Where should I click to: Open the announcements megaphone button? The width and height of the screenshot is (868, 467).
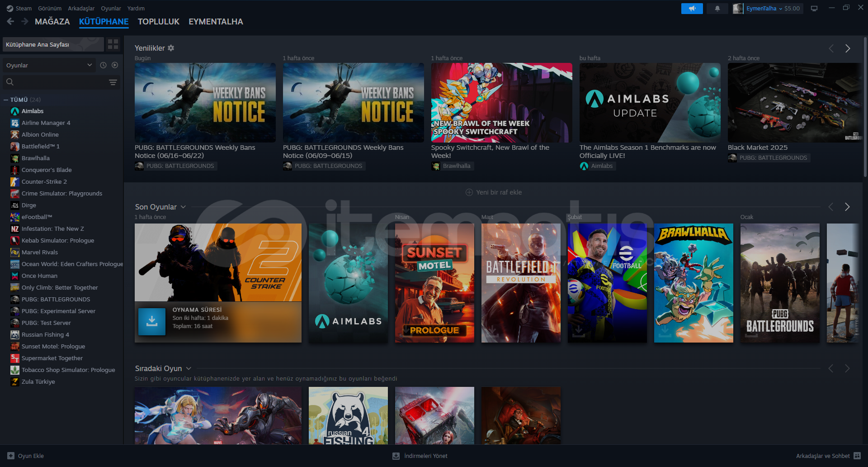[x=692, y=9]
